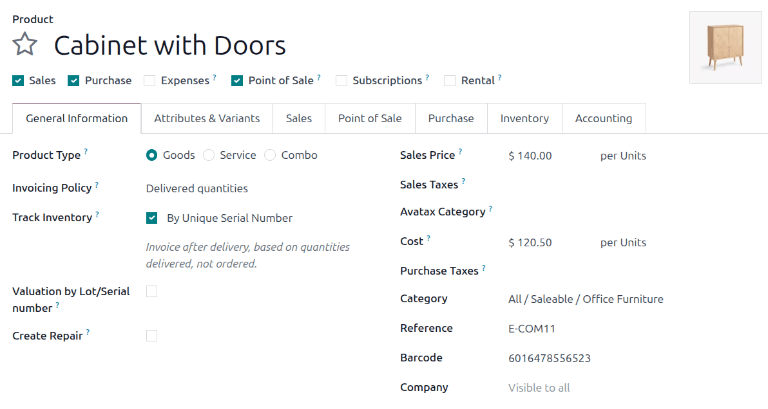Click help icon beside Avatax Category
The height and width of the screenshot is (409, 768).
(491, 208)
